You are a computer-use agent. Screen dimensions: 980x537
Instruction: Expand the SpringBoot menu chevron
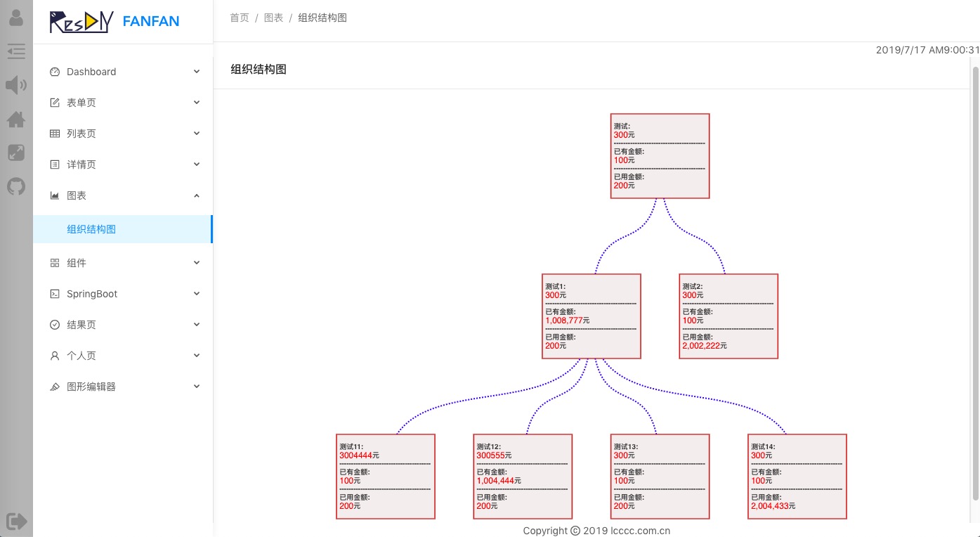tap(197, 293)
